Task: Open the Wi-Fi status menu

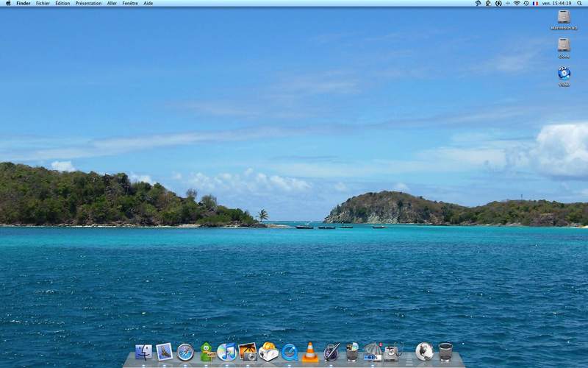Action: point(517,3)
